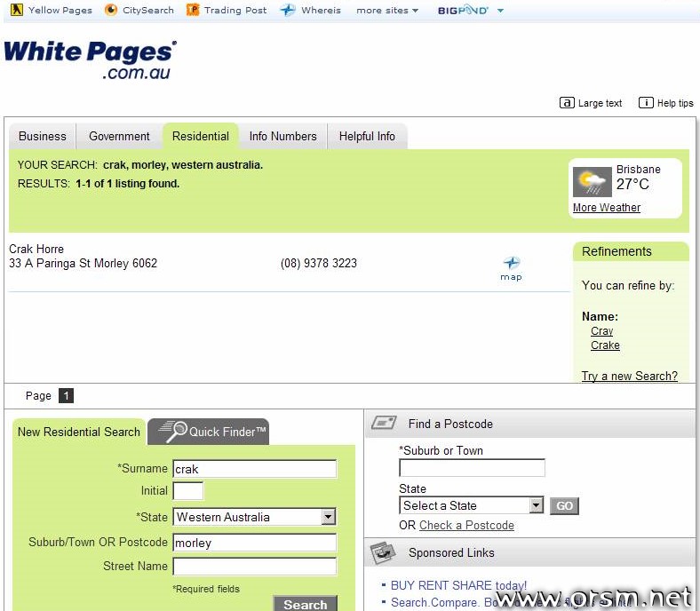Select the Residential tab
Viewport: 700px width, 611px height.
point(201,136)
